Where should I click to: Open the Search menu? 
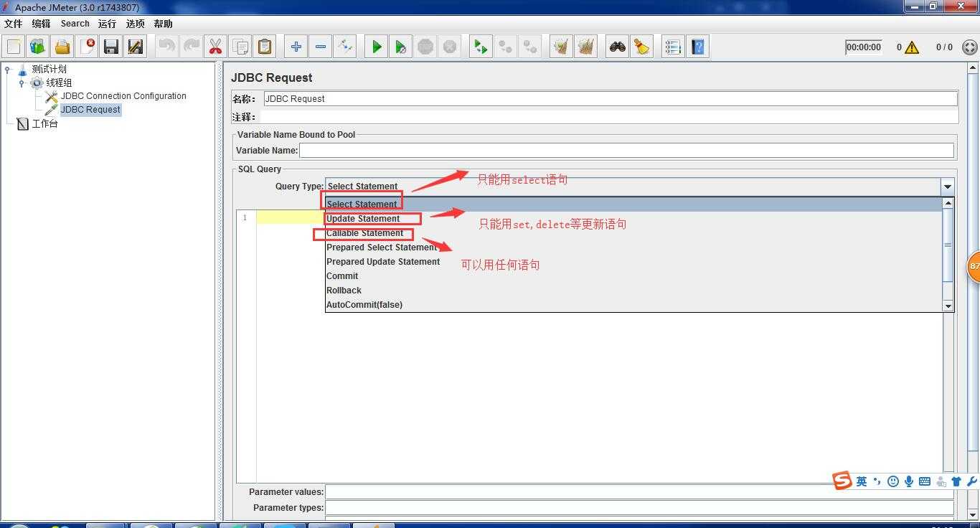[x=75, y=24]
